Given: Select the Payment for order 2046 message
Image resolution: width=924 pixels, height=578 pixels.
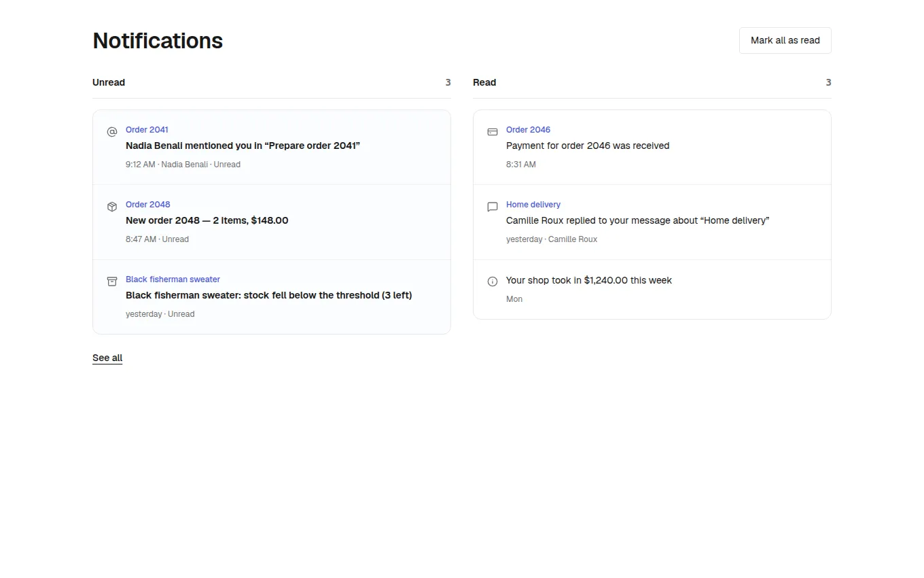Looking at the screenshot, I should click(588, 146).
